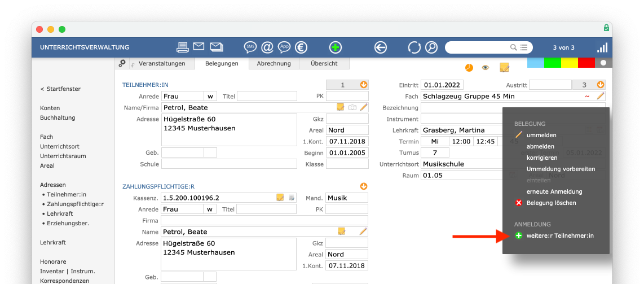Open the Übersicht tab
The width and height of the screenshot is (644, 284).
pos(324,63)
